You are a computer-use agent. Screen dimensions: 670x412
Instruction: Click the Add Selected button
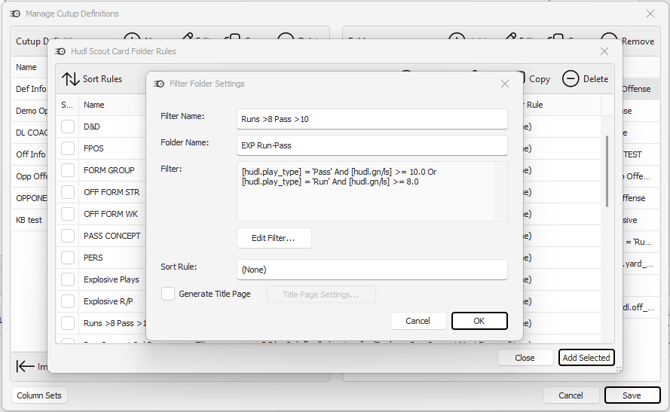click(586, 358)
